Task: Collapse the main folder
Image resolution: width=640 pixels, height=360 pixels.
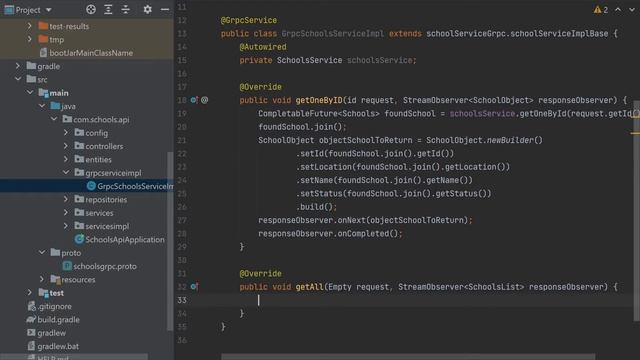Action: (x=30, y=93)
